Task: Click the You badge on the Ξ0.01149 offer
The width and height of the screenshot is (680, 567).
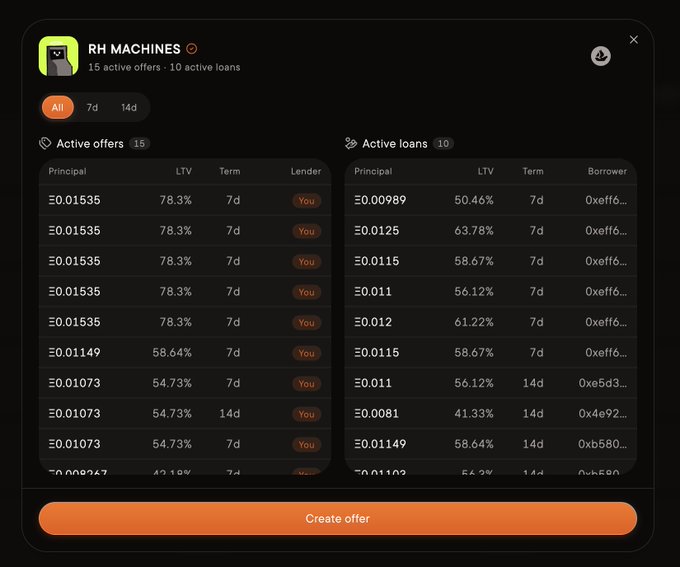Action: [x=306, y=353]
